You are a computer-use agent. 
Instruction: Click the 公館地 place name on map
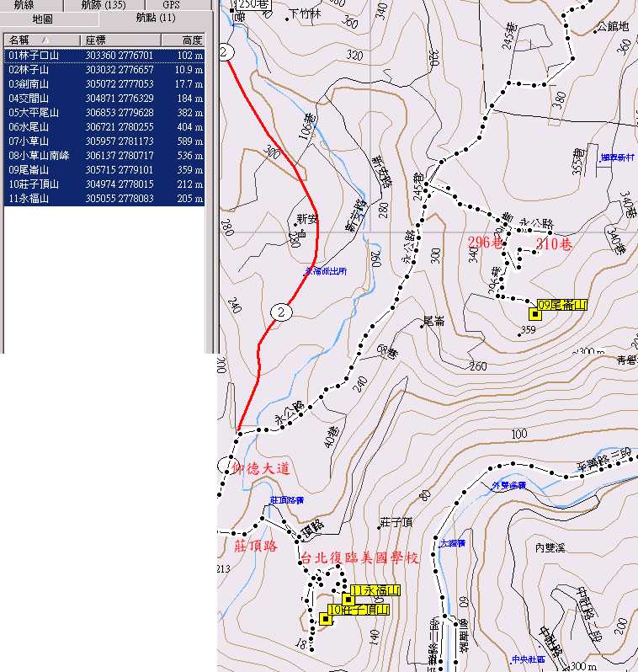613,27
